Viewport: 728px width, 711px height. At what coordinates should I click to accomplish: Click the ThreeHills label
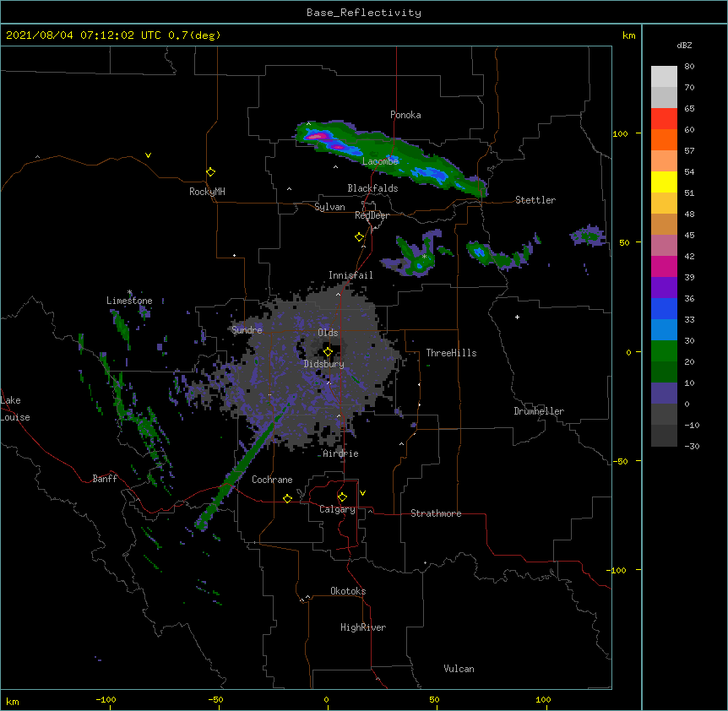(x=451, y=353)
